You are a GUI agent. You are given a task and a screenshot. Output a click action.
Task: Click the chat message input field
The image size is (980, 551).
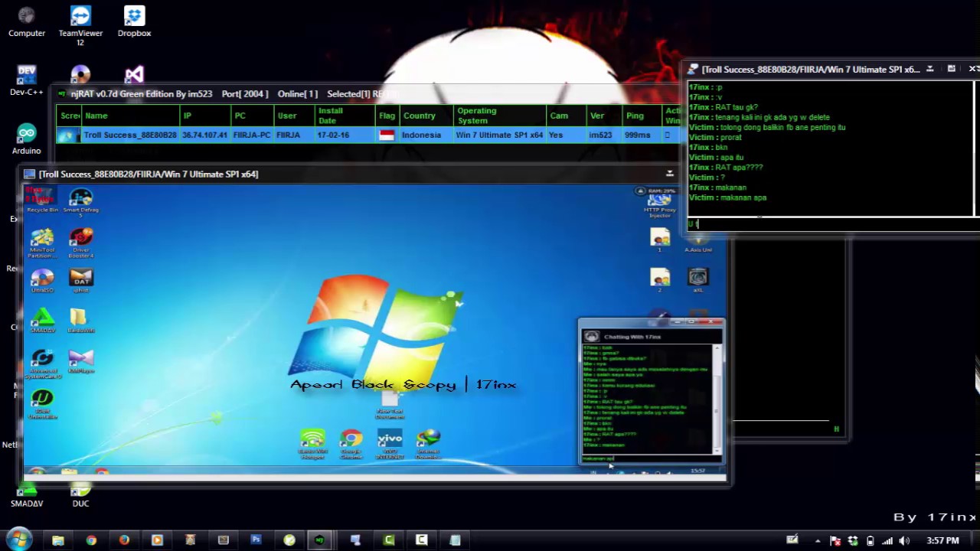point(647,459)
